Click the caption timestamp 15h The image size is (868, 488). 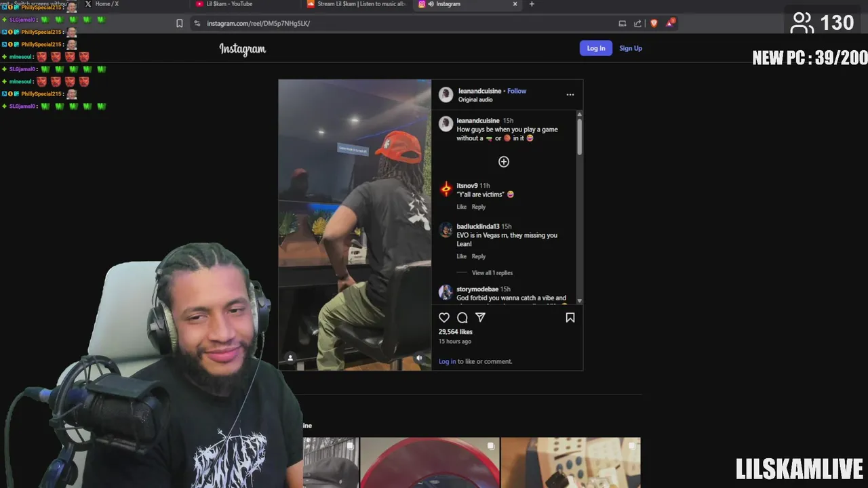(x=508, y=121)
